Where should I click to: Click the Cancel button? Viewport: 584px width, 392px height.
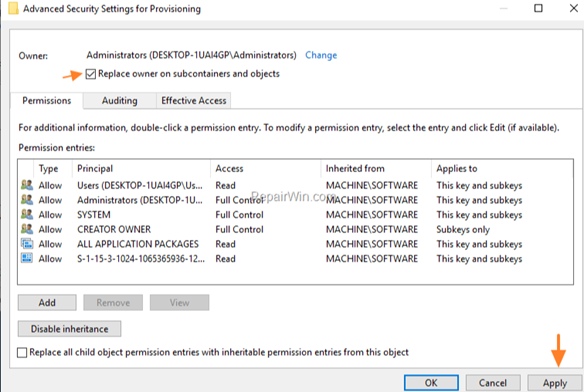coord(493,383)
